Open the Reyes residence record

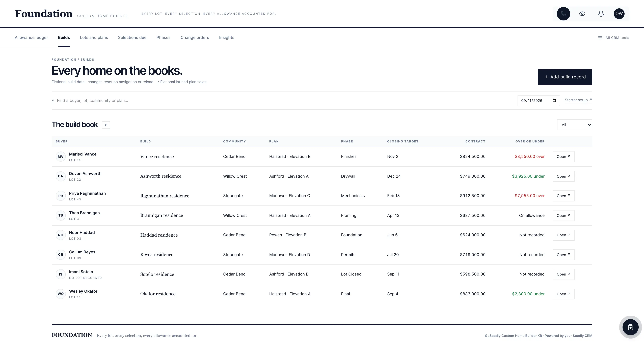(563, 255)
